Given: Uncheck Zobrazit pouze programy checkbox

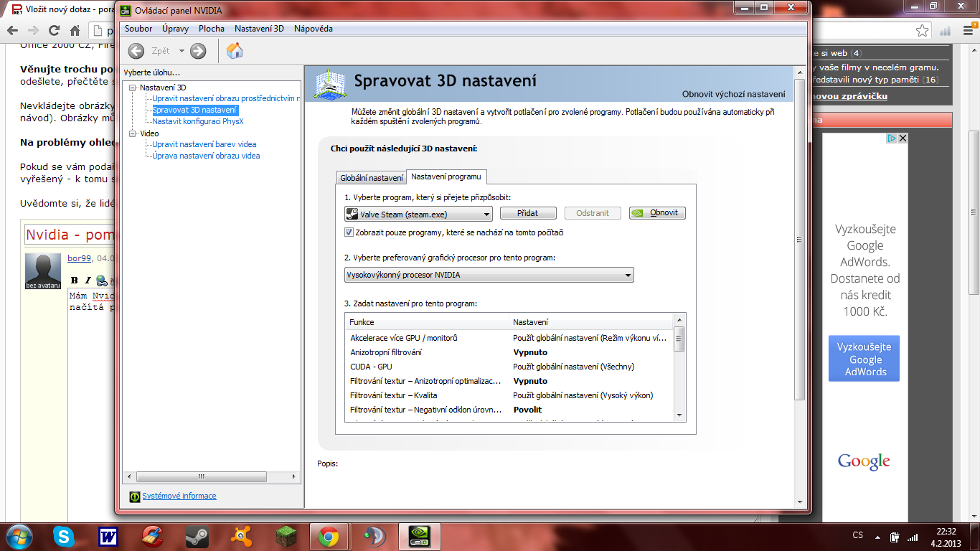Looking at the screenshot, I should (349, 232).
